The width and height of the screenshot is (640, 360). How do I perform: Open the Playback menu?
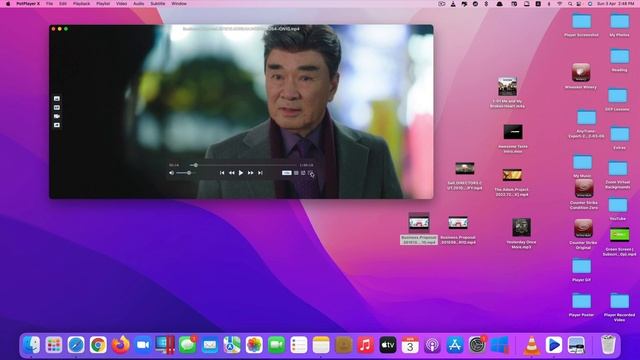pos(81,4)
